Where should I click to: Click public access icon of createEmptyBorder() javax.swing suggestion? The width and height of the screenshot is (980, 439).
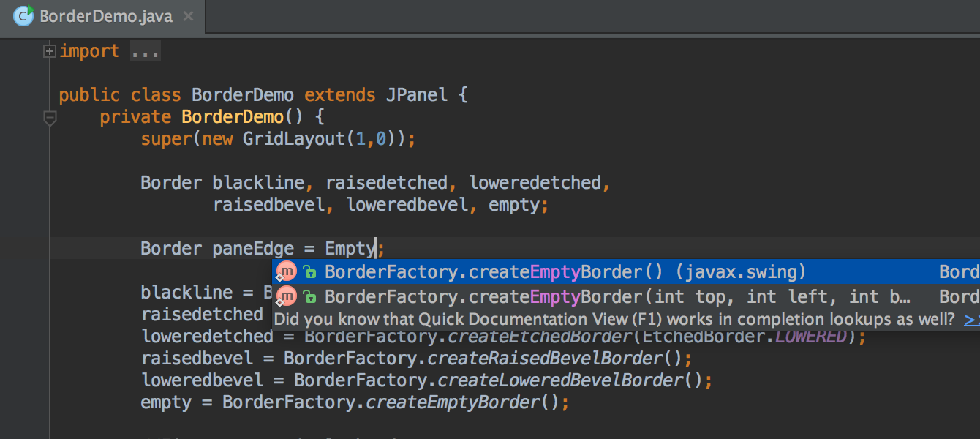point(310,272)
